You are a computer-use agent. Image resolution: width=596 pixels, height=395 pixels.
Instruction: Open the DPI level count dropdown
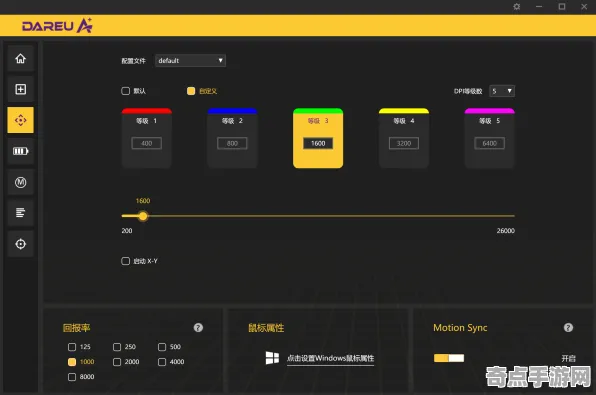[x=502, y=91]
